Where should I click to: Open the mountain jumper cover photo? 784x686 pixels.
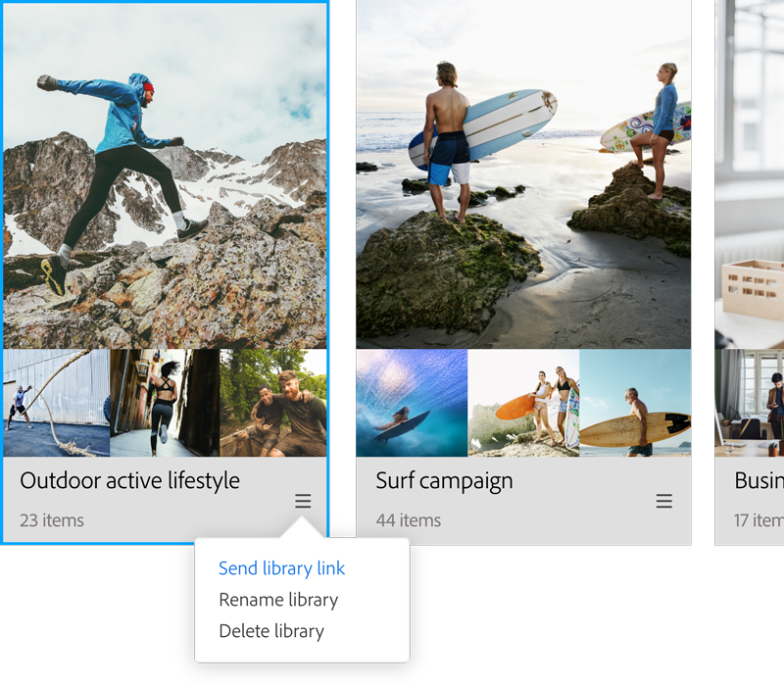pyautogui.click(x=165, y=176)
